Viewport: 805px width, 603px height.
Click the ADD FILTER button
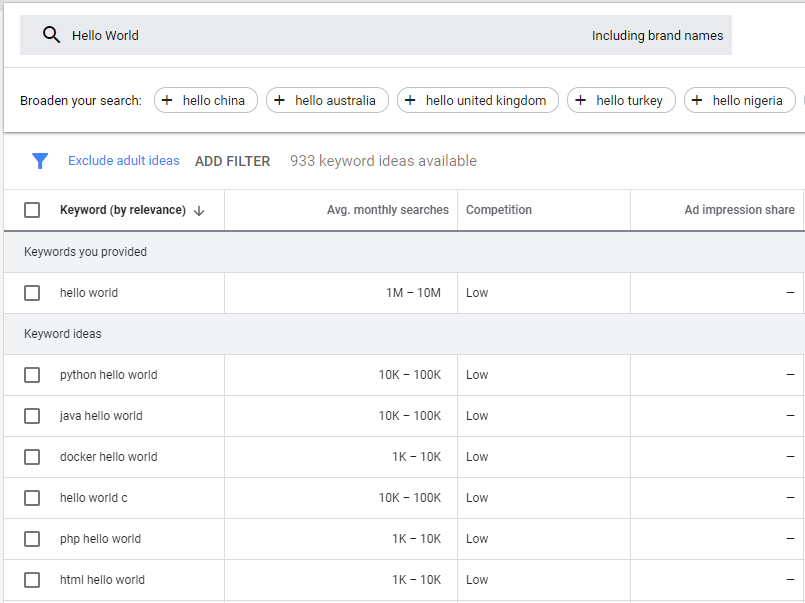click(x=232, y=161)
